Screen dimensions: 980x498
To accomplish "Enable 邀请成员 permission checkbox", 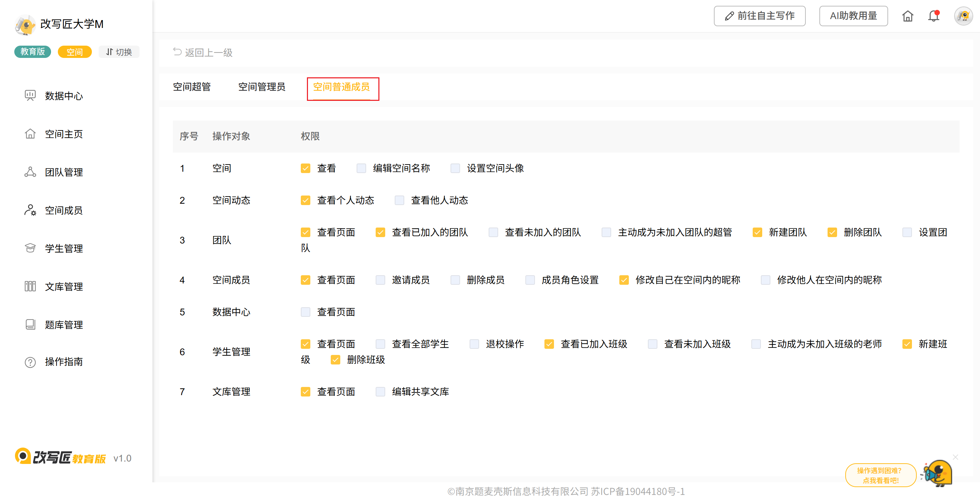I will pos(380,280).
